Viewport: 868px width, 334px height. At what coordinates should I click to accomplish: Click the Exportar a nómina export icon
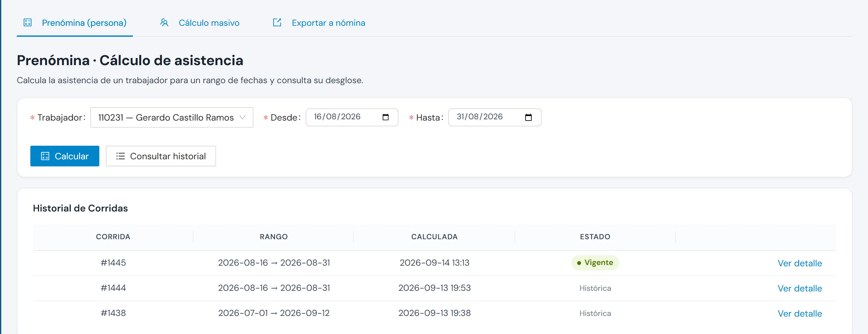coord(277,23)
